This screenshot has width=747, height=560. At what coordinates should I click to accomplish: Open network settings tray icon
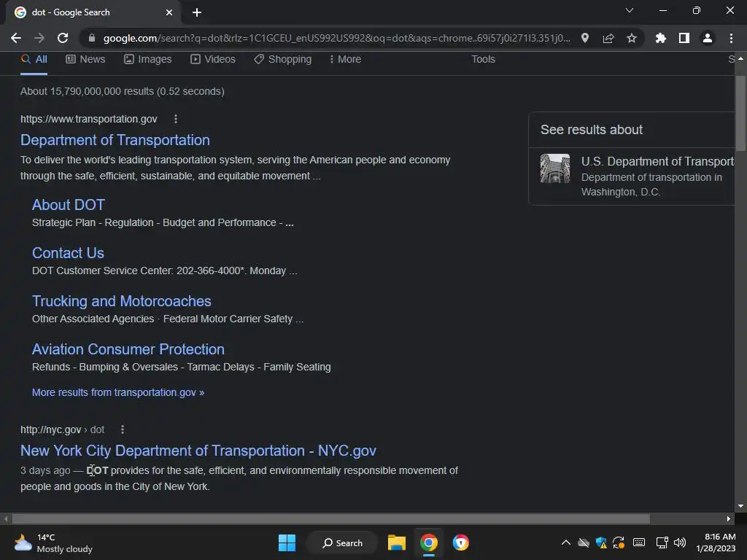(x=662, y=542)
